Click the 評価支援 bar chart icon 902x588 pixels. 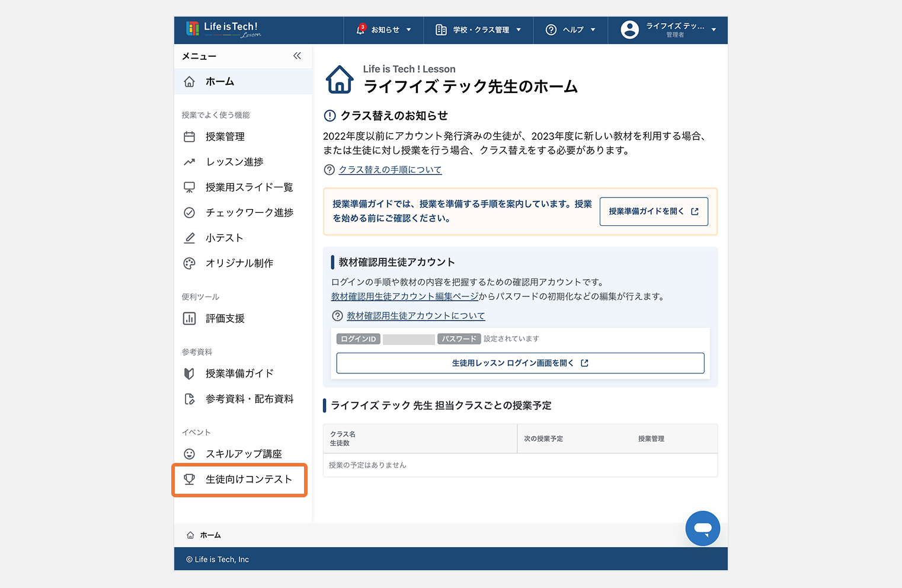coord(190,318)
